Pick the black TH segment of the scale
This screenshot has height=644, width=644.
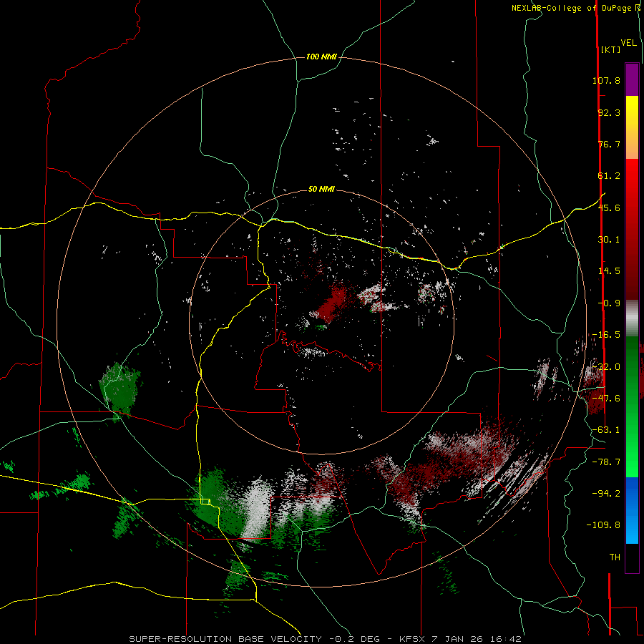coord(632,557)
